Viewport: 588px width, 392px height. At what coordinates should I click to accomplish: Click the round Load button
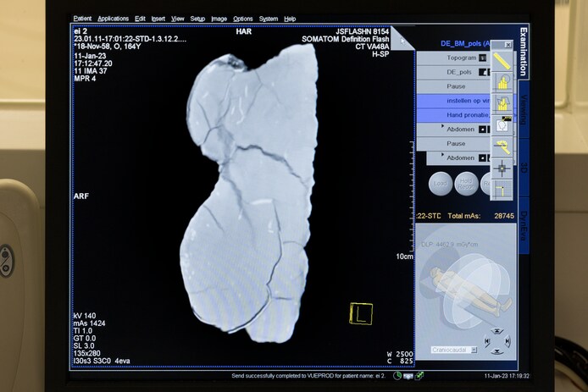click(x=441, y=183)
